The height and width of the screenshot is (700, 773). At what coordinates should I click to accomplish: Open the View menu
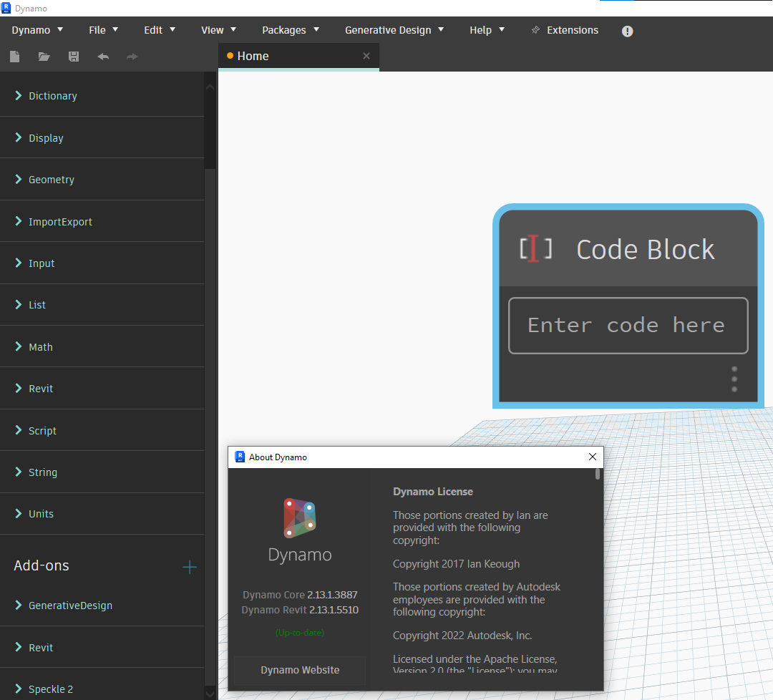pos(218,30)
